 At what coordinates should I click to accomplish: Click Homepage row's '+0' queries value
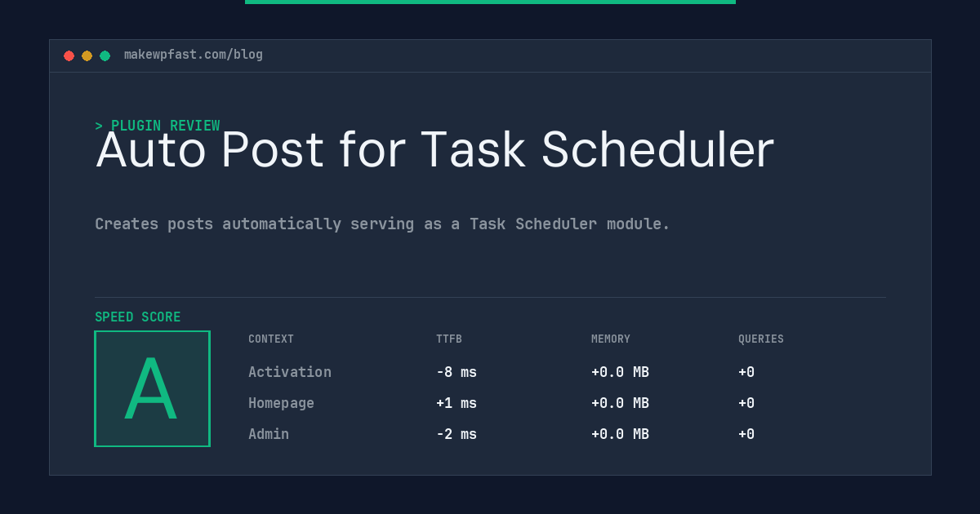click(746, 403)
